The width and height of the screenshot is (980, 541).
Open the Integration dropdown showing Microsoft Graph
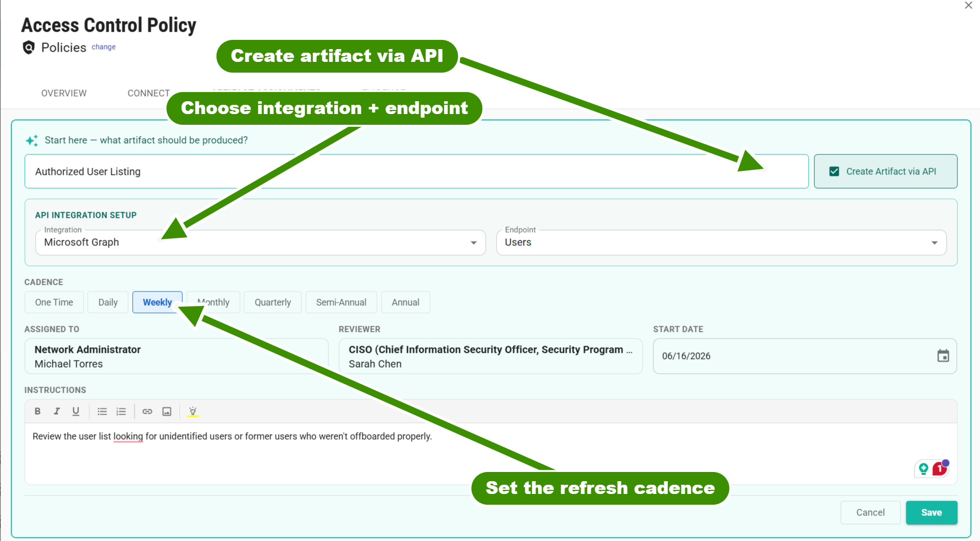[x=261, y=242]
